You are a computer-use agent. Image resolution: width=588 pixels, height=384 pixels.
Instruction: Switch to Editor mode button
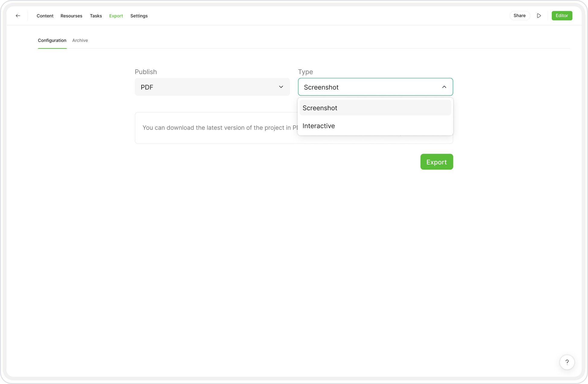561,16
